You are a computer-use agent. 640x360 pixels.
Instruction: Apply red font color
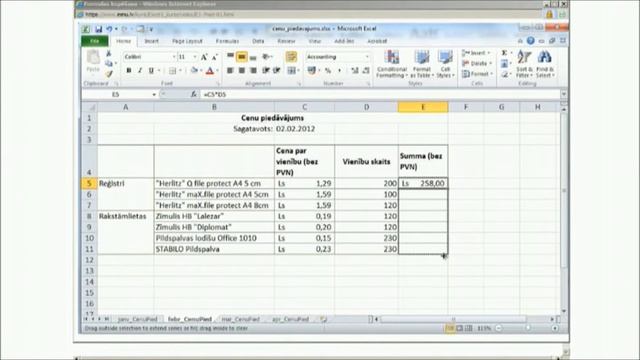coord(210,71)
